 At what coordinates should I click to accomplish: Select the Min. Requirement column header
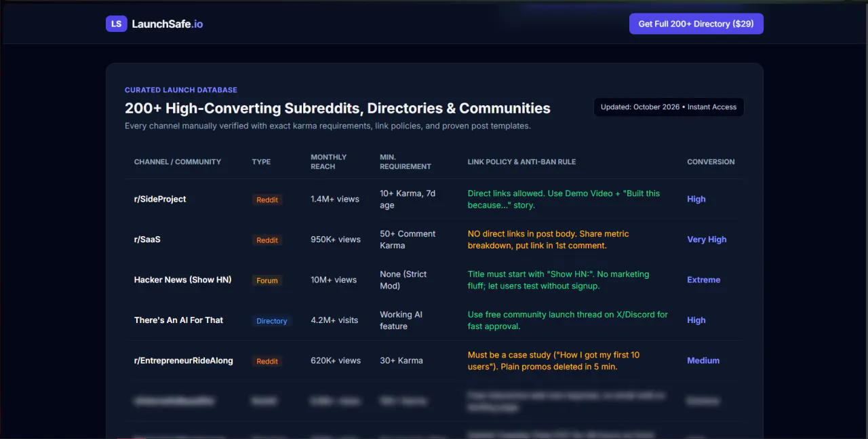[x=406, y=161]
